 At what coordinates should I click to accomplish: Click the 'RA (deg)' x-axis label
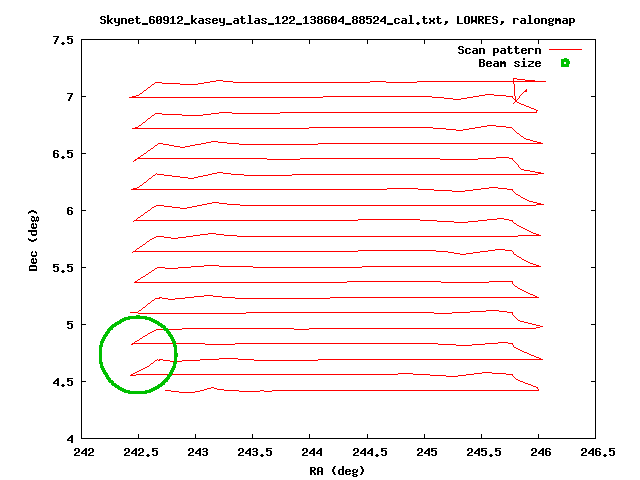pyautogui.click(x=337, y=471)
